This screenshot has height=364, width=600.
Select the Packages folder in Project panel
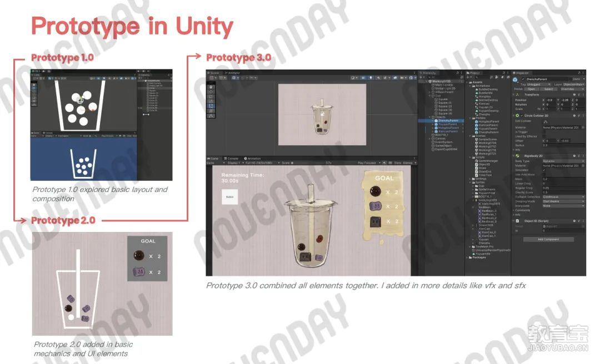[477, 257]
